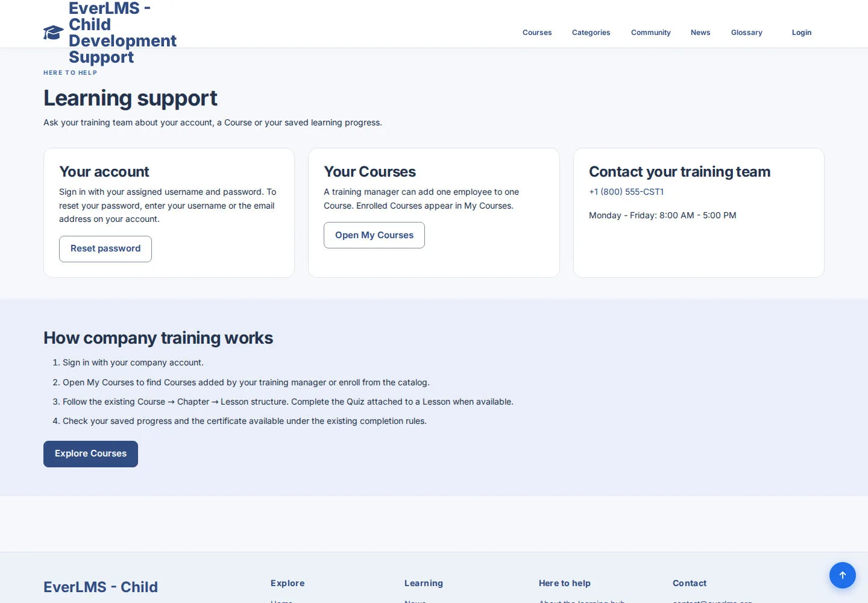Click the EverLMS - Child Development Support header title
This screenshot has height=603, width=868.
click(x=122, y=33)
